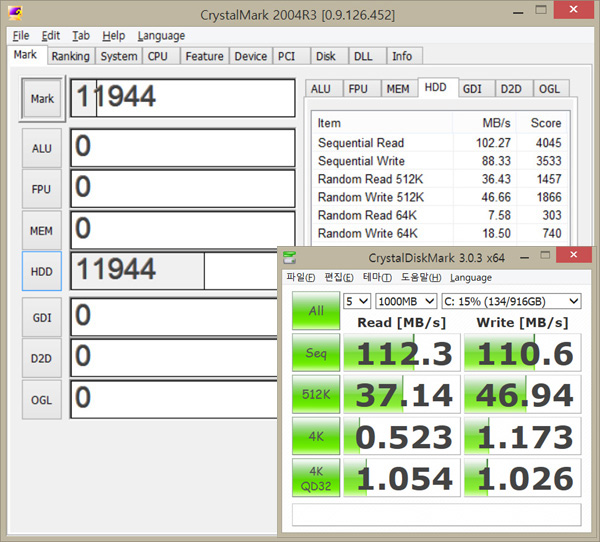Open the drive dropdown showing C: 15%
Image resolution: width=600 pixels, height=542 pixels.
tap(511, 301)
